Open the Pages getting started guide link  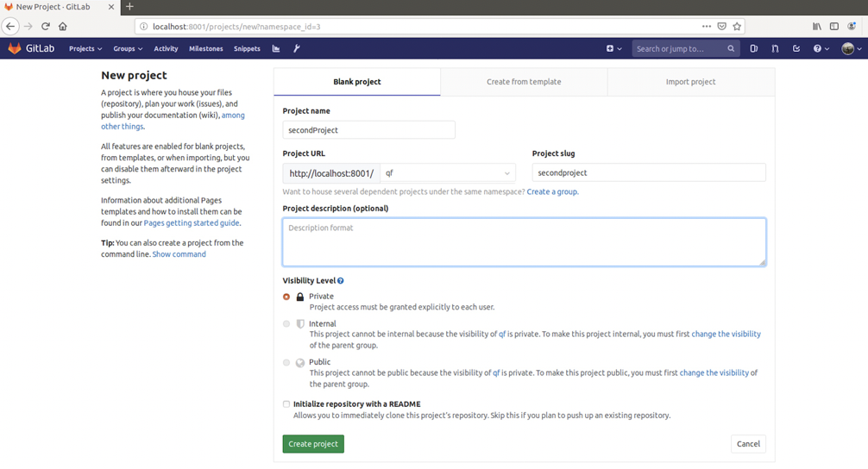(x=192, y=223)
